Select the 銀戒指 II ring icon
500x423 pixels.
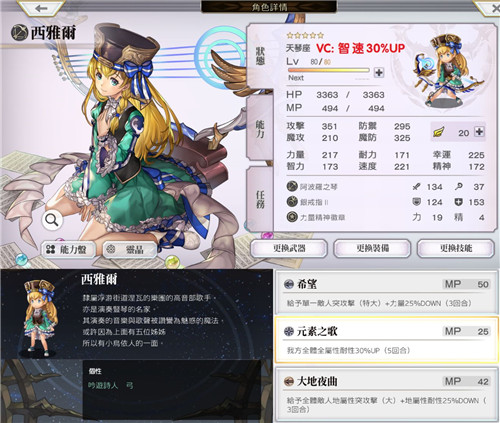292,201
